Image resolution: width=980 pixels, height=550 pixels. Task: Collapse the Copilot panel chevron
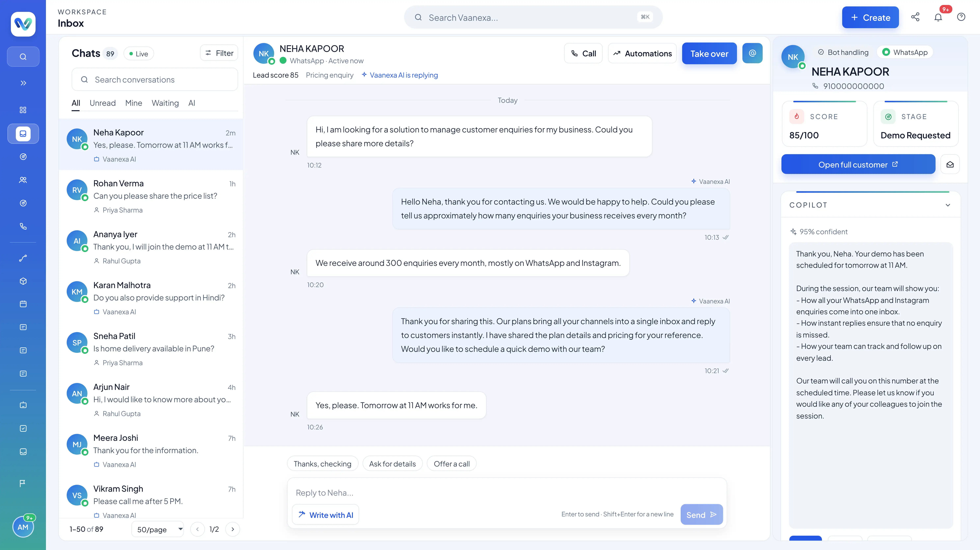coord(948,205)
